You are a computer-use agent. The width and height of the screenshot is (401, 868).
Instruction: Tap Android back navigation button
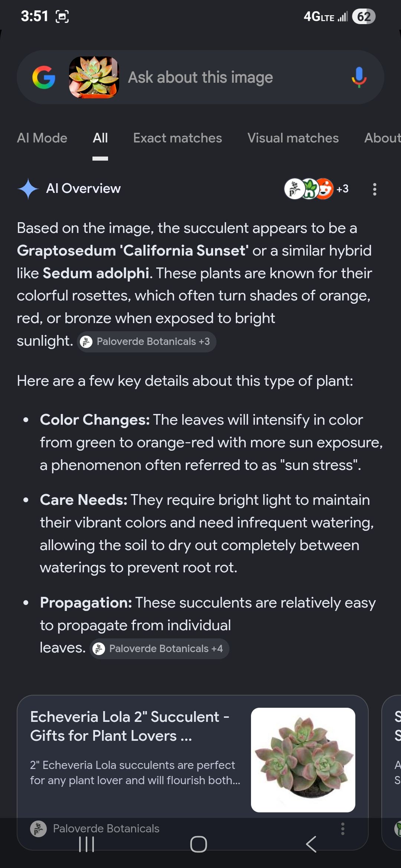coord(311,844)
